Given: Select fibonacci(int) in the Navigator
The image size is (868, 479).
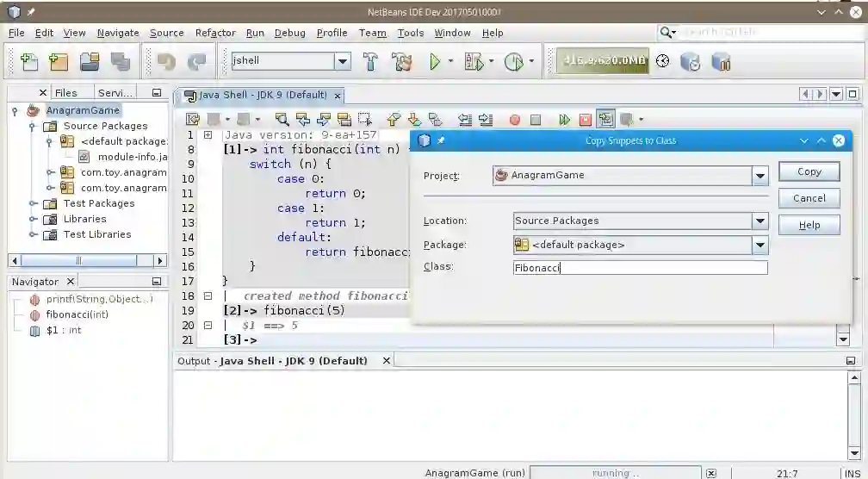Looking at the screenshot, I should coord(77,314).
